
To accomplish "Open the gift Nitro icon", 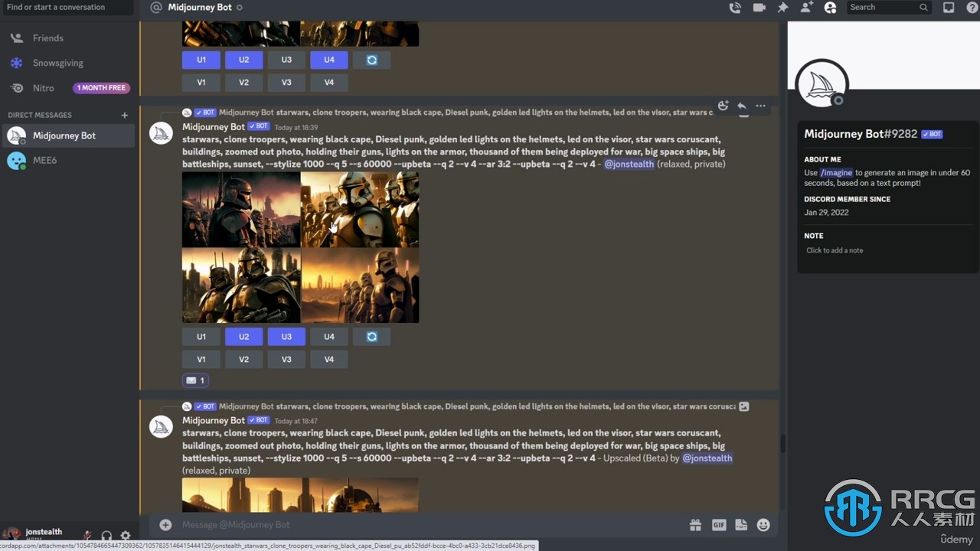I will tap(695, 524).
